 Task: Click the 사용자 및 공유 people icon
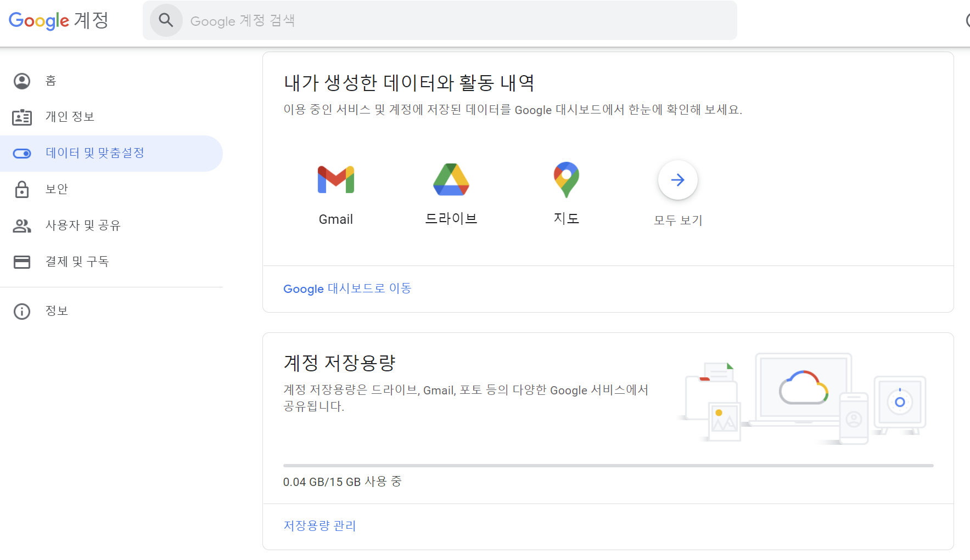coord(22,225)
